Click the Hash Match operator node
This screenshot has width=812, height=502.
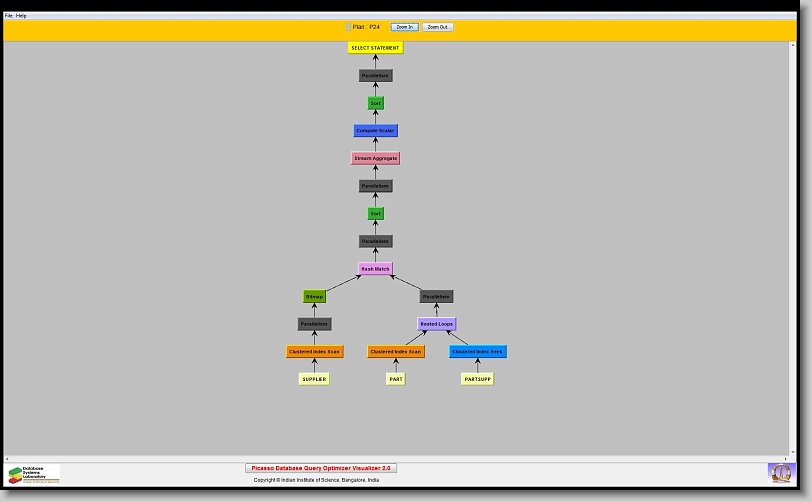click(x=375, y=269)
